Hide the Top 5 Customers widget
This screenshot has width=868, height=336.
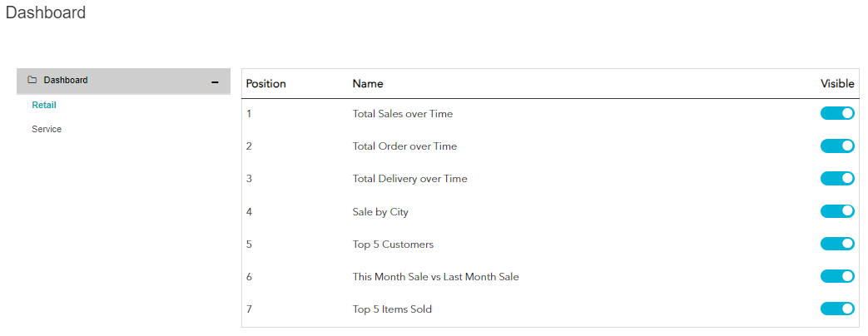coord(837,244)
